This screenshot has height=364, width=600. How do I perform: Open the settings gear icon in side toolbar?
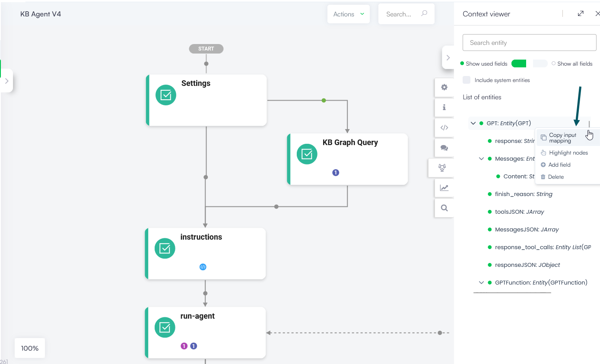coord(444,87)
